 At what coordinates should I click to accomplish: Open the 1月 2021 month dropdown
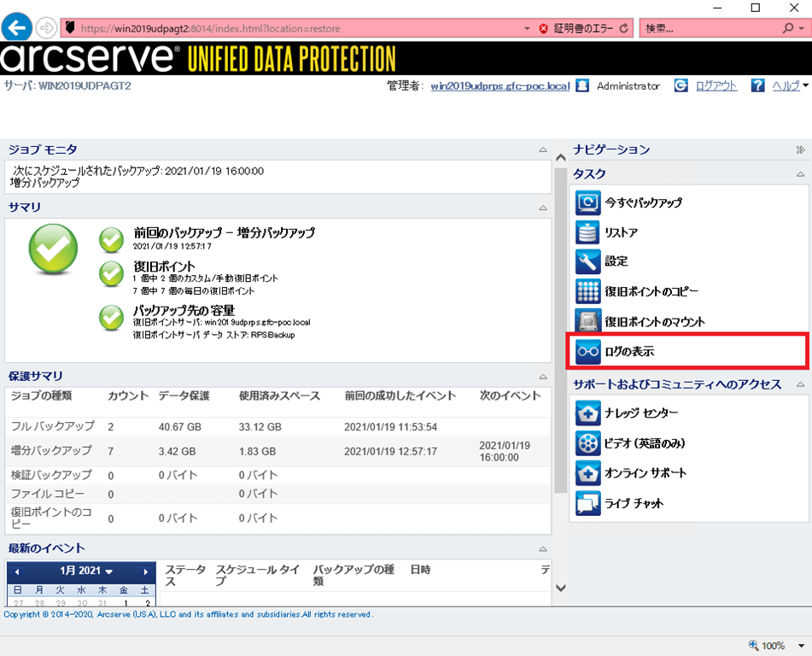108,571
